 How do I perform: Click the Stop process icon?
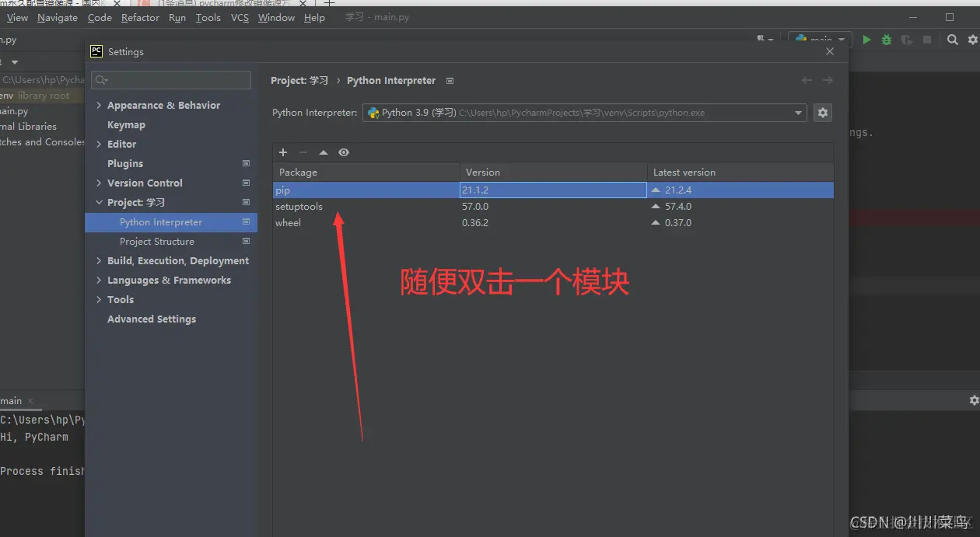[x=926, y=40]
